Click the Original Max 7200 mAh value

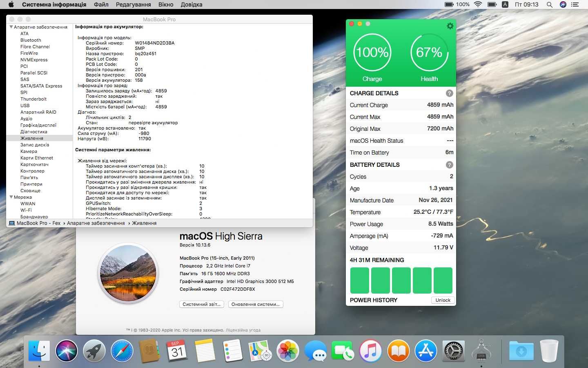440,128
